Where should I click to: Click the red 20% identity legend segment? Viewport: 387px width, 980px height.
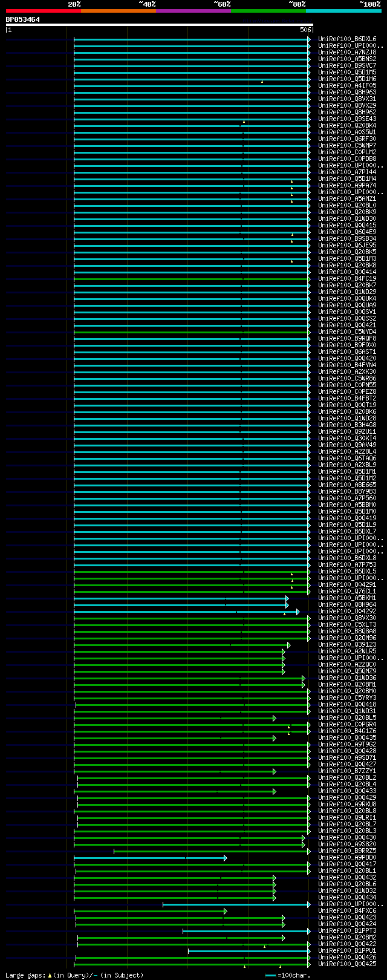pyautogui.click(x=44, y=11)
